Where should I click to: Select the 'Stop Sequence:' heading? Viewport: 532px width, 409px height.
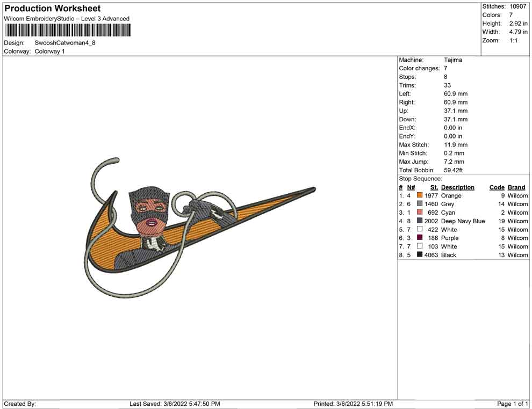(x=420, y=179)
